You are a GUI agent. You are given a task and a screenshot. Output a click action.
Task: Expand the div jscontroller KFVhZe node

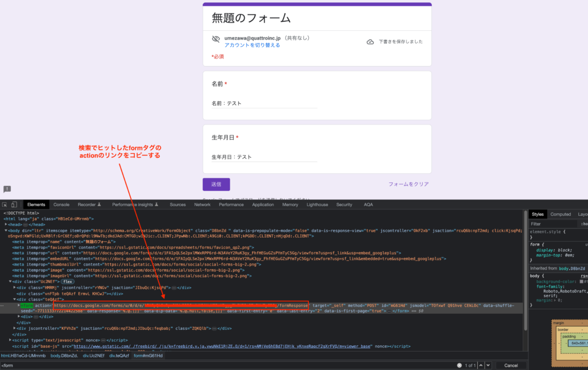(x=14, y=328)
